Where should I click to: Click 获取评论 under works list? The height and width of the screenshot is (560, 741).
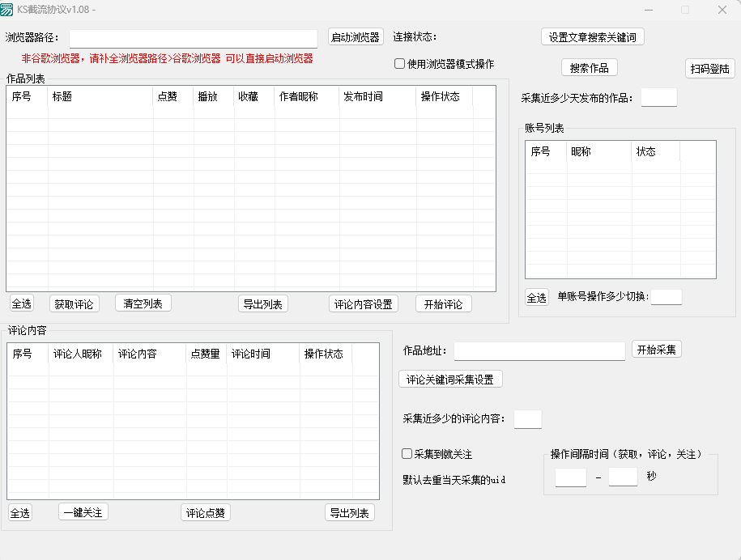pyautogui.click(x=74, y=304)
